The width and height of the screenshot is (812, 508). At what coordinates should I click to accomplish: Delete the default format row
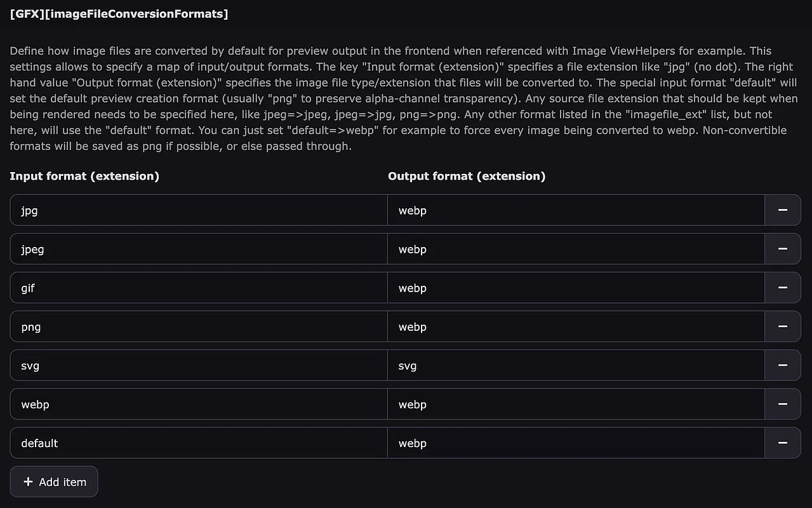[782, 443]
